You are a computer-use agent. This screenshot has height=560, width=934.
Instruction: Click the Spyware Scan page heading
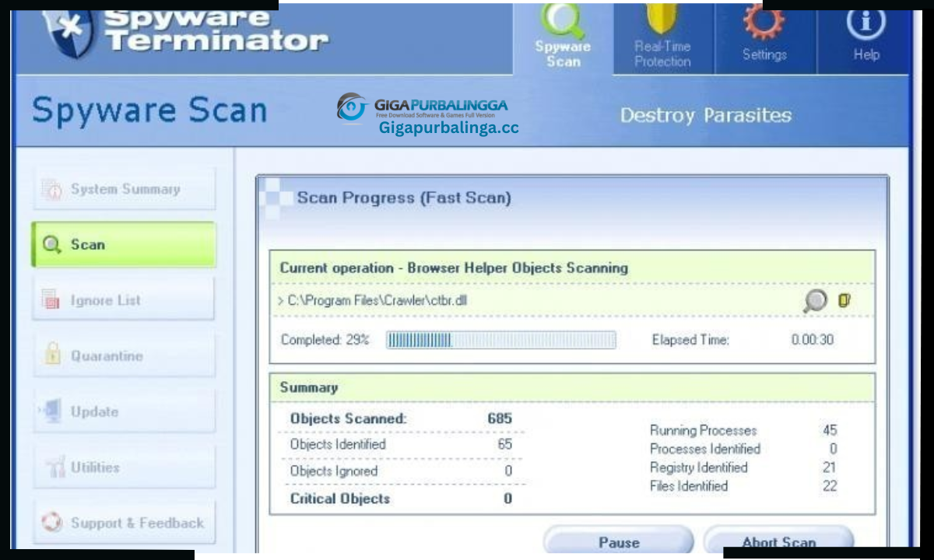[149, 111]
